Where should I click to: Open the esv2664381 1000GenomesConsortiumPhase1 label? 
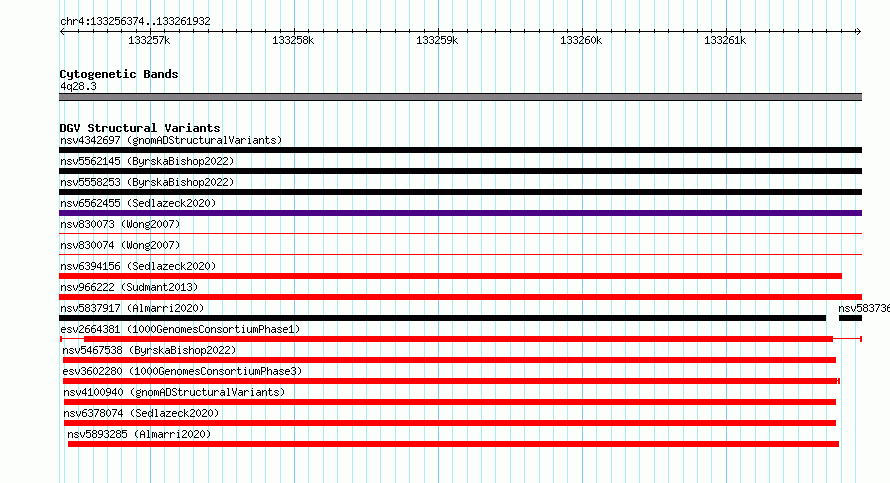[180, 329]
